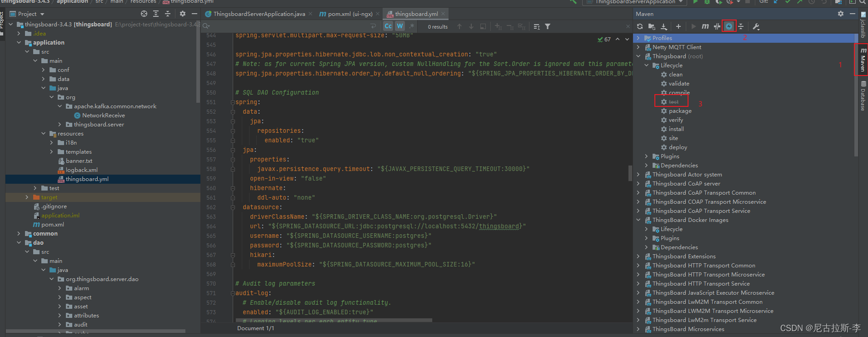Open search results filter icon
The height and width of the screenshot is (337, 868).
[548, 26]
